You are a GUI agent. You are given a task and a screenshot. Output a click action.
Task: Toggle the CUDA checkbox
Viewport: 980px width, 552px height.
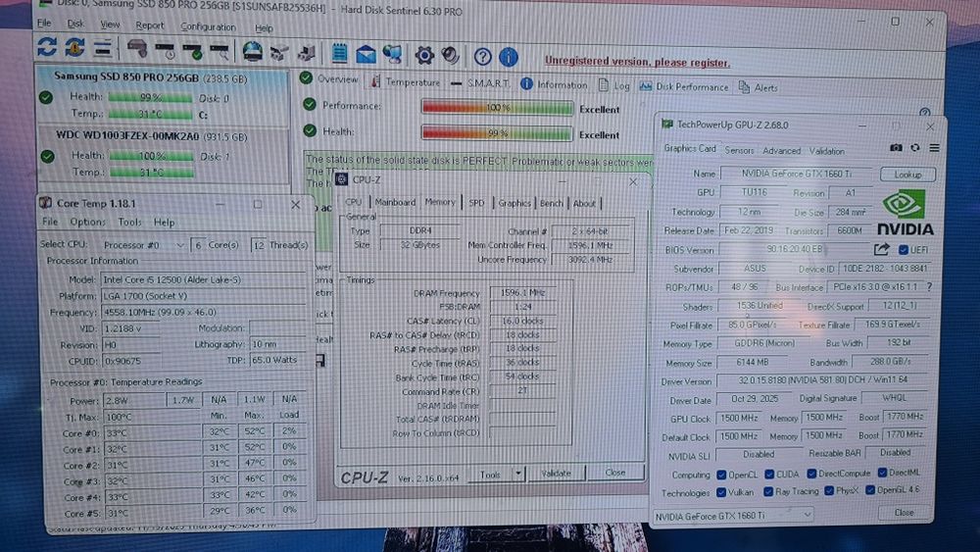(769, 475)
